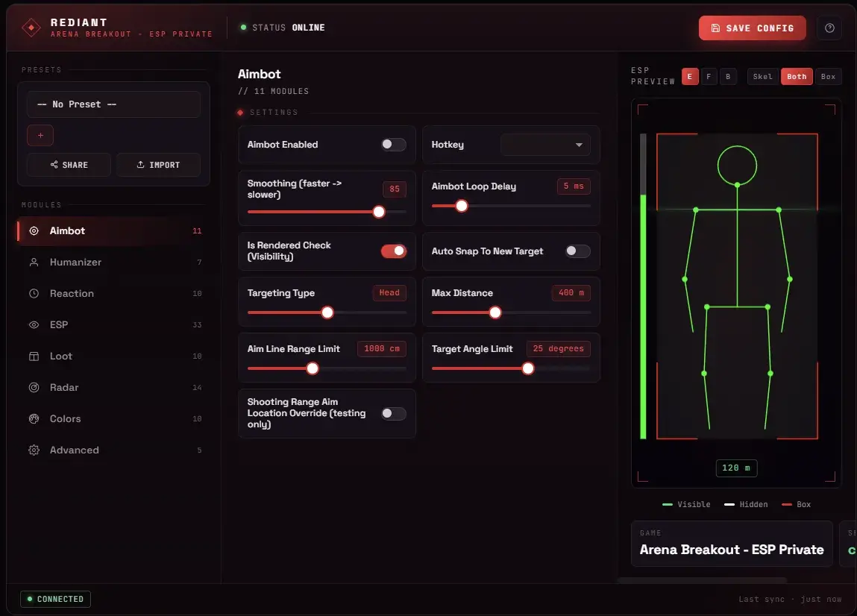857x616 pixels.
Task: Click the Import preset button
Action: tap(158, 165)
